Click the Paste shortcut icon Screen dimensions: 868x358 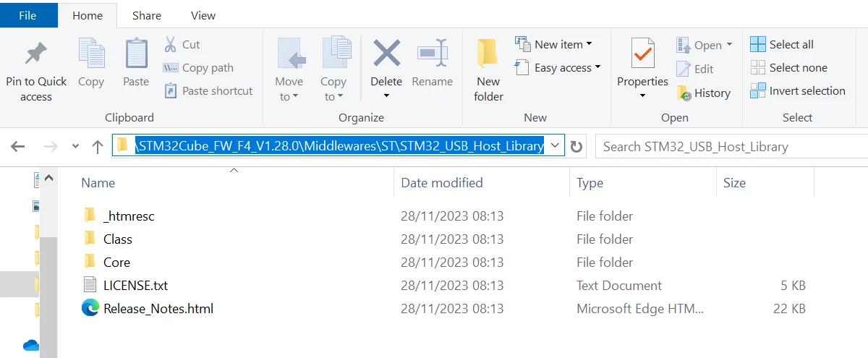pyautogui.click(x=171, y=90)
